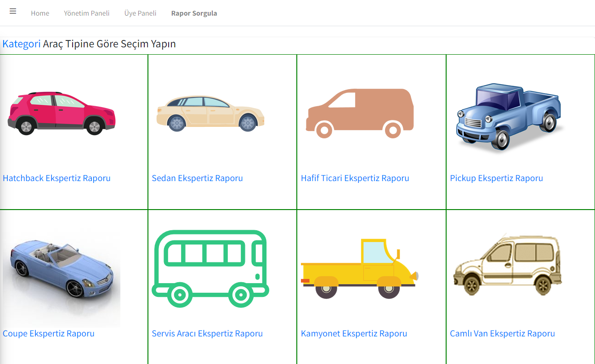Open Hatchback Ekspertiz Raporu link

click(x=57, y=178)
